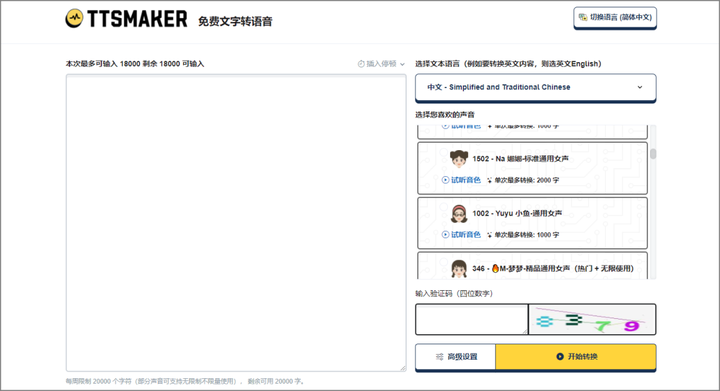Screen dimensions: 720x391
Task: Click the chevron arrow of the language dropdown
Action: [x=640, y=87]
